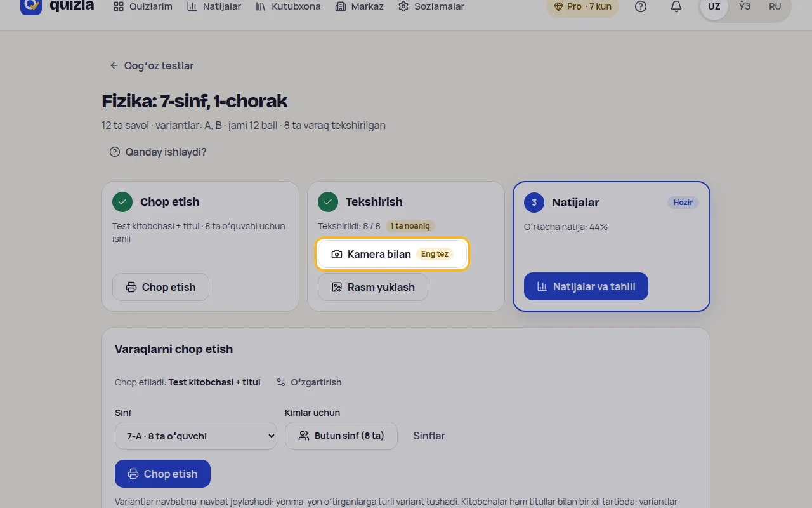Click the Pro · 7 kun badge
Screen dimensions: 812x508
[582, 6]
